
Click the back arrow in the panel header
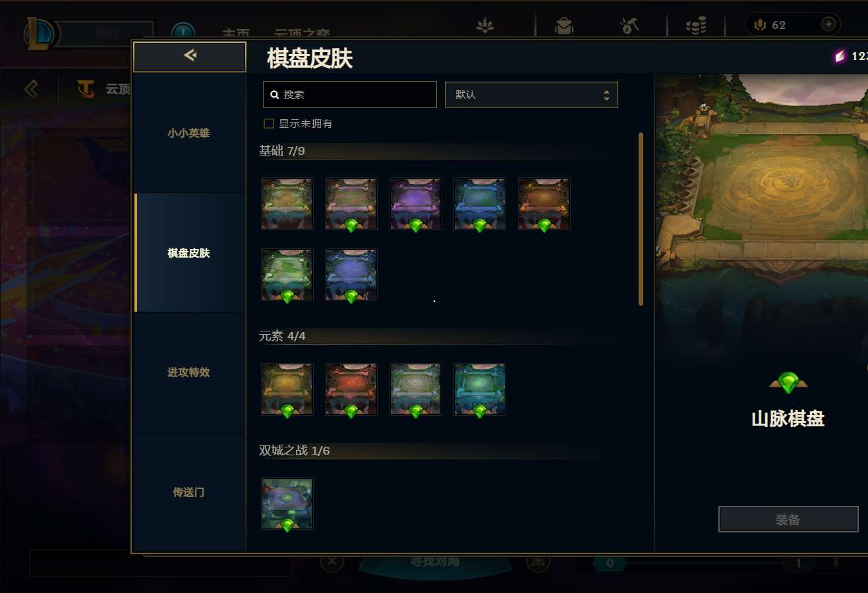190,55
